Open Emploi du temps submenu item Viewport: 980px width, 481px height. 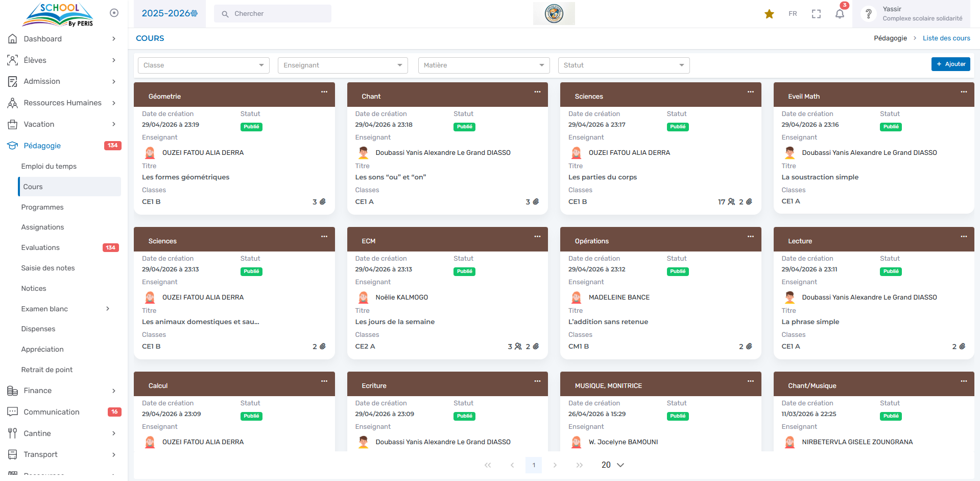(49, 166)
